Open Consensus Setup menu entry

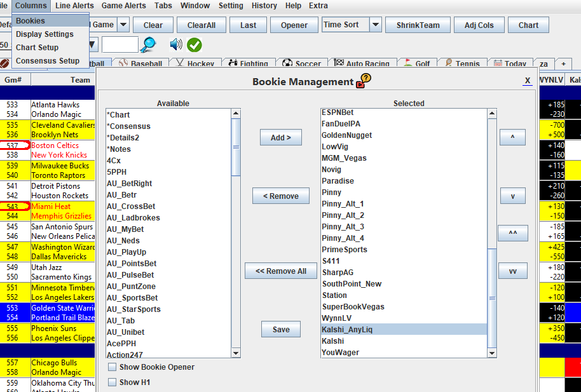51,61
